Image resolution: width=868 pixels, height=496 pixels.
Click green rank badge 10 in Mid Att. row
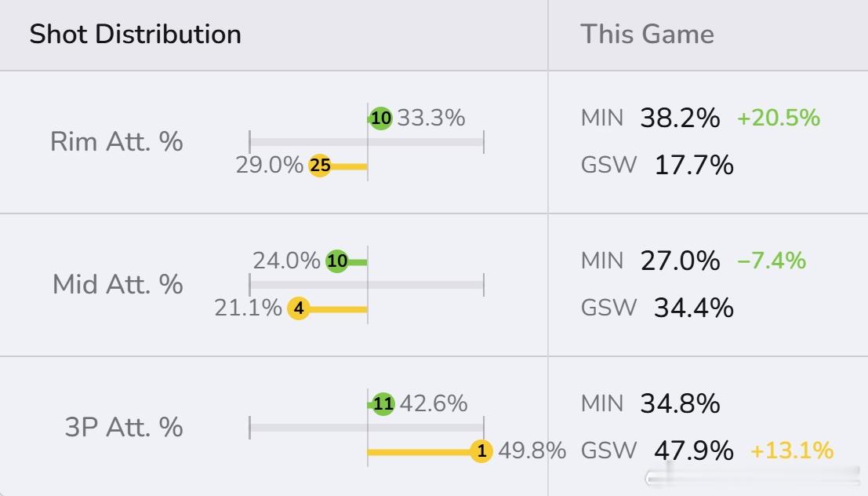[337, 261]
